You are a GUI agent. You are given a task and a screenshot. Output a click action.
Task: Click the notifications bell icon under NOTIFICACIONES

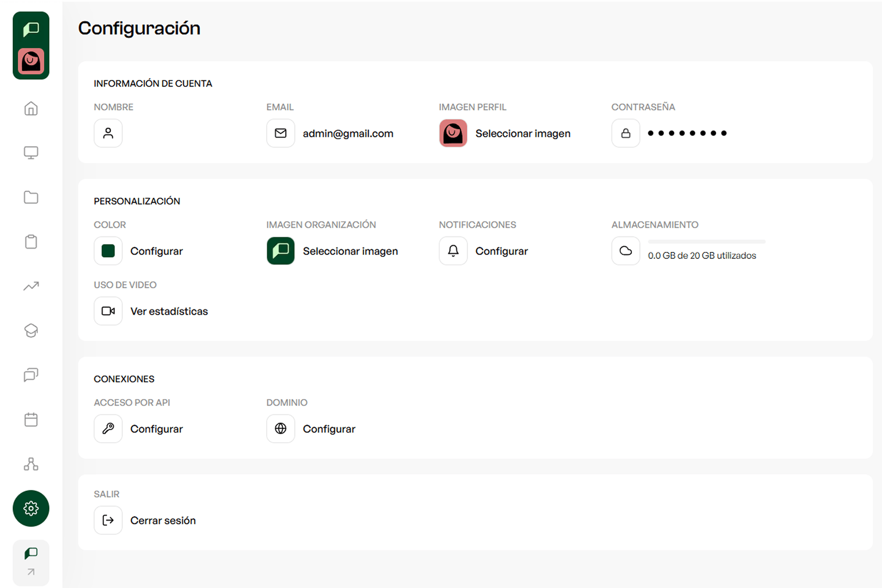click(x=453, y=251)
